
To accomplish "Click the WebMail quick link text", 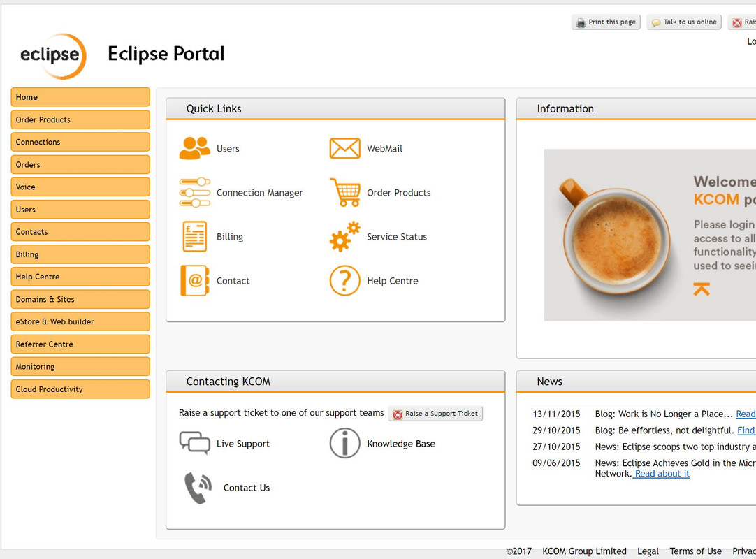I will 384,149.
